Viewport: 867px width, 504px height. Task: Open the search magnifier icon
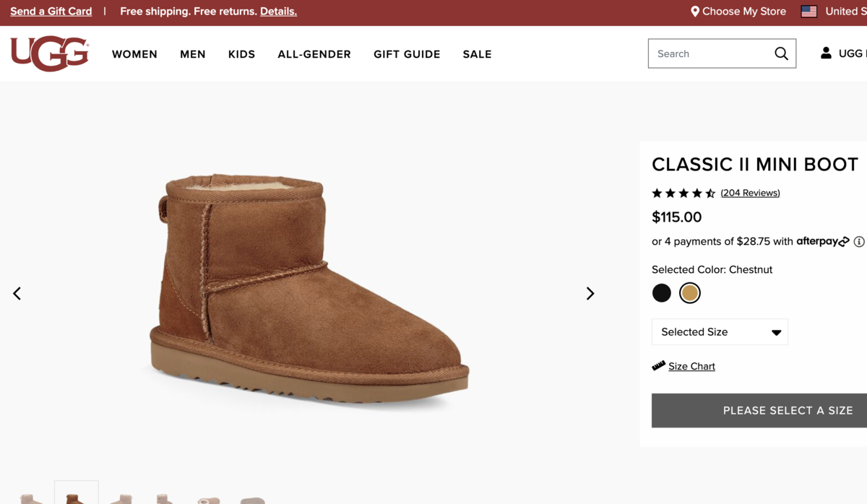pos(781,53)
